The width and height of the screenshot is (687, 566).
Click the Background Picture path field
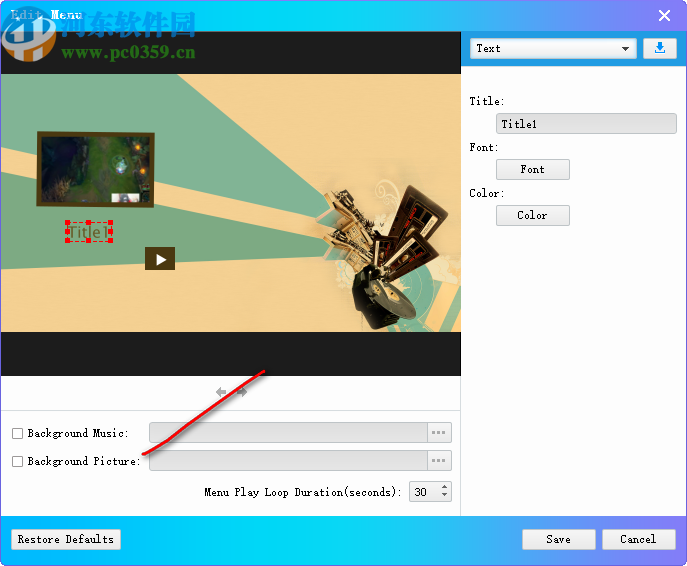tap(288, 460)
